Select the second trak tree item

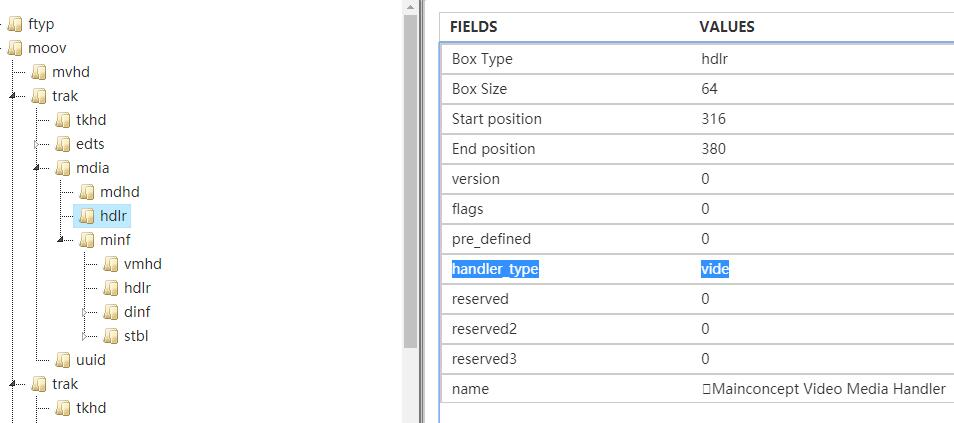point(64,384)
